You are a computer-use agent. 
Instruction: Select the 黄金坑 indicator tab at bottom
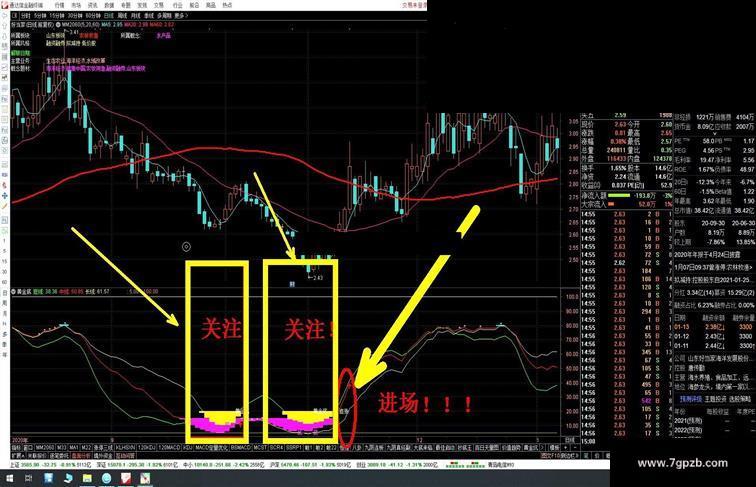pos(530,447)
